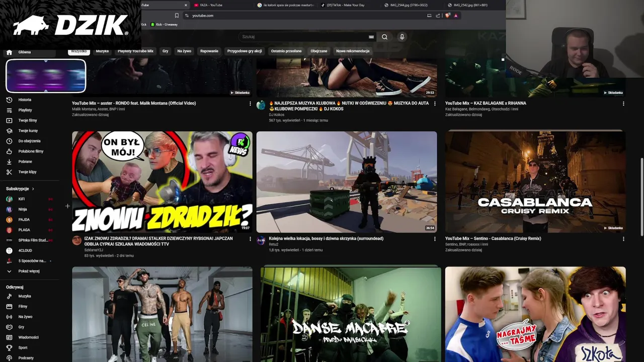Image resolution: width=644 pixels, height=362 pixels.
Task: Expand subscriptions with Pokaż więcej
Action: coord(29,271)
